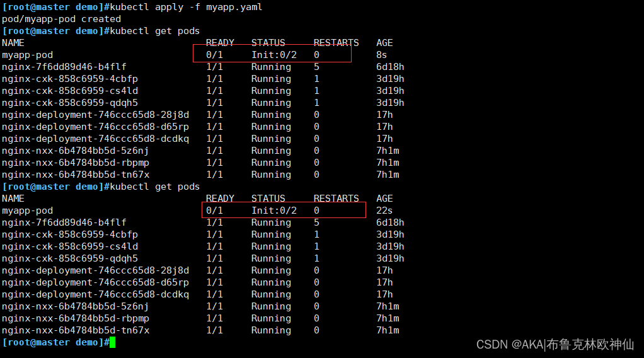Click 'nginx-cxk-858c6959-4cbfp' in the first pod listing
Viewport: 644px width, 358px height.
click(x=70, y=79)
